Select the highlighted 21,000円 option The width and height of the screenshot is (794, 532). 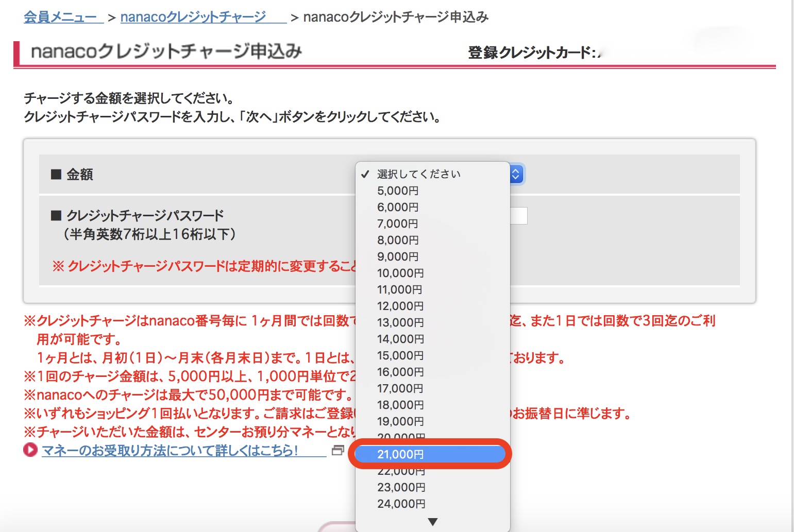pyautogui.click(x=430, y=454)
